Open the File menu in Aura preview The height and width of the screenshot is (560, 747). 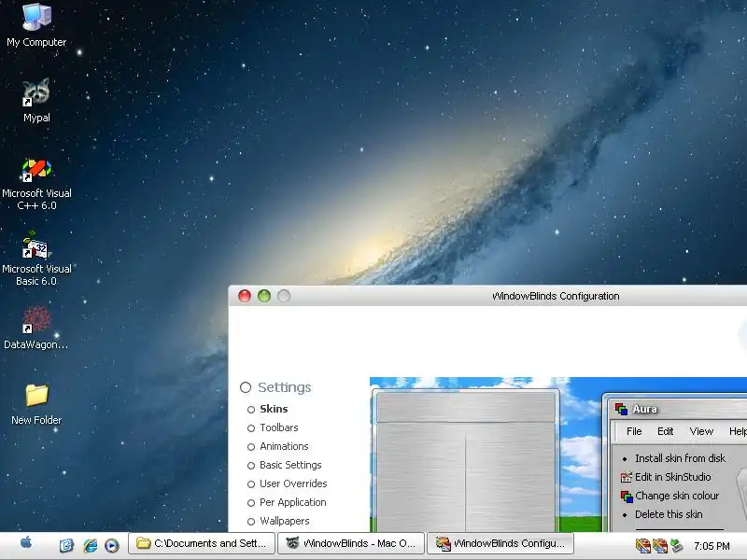click(634, 431)
